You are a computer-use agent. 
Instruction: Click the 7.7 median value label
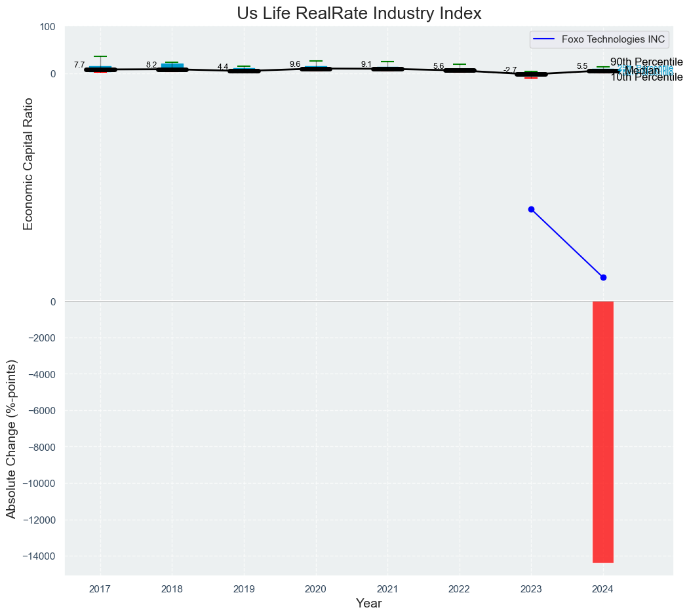click(79, 65)
